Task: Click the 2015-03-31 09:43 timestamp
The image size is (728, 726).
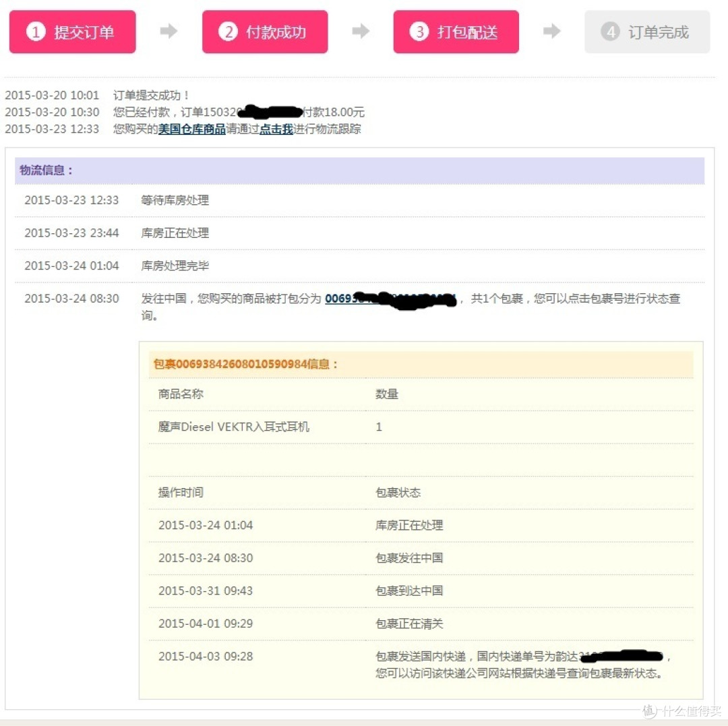Action: point(206,591)
